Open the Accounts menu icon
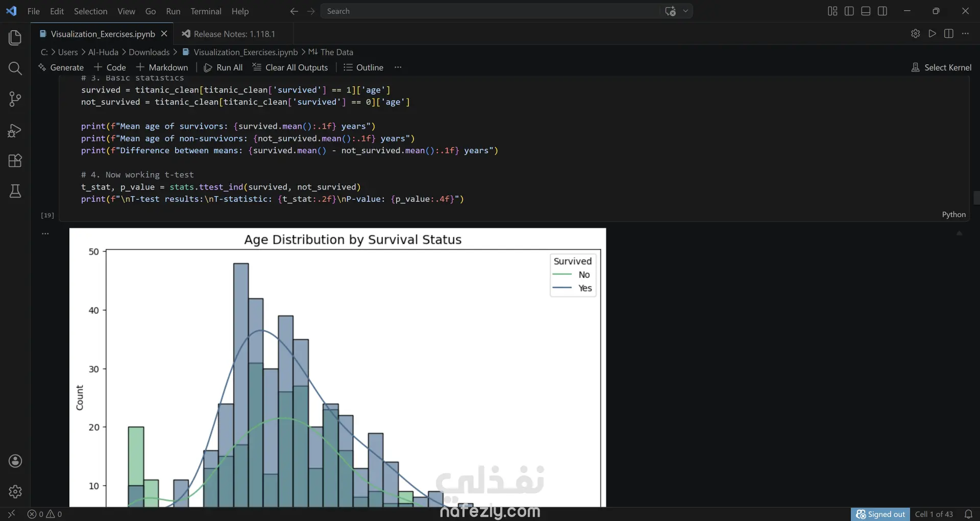The width and height of the screenshot is (980, 521). [15, 461]
